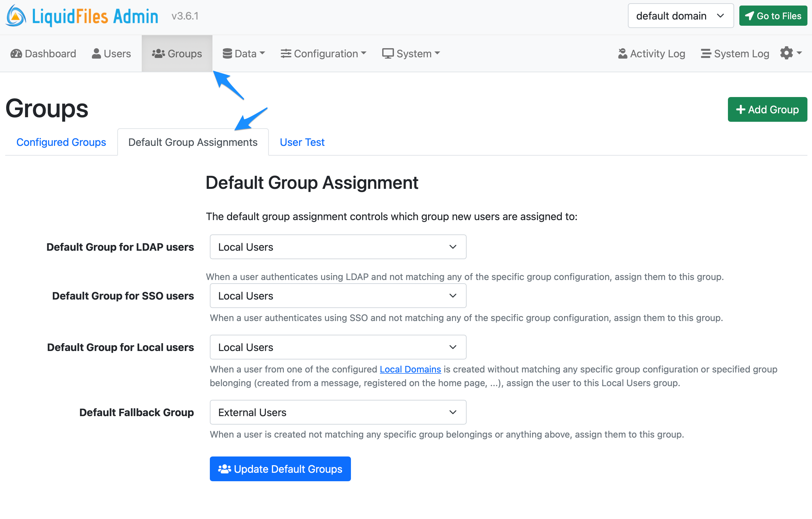Open the Default Fallback Group dropdown
This screenshot has width=812, height=519.
[x=338, y=412]
